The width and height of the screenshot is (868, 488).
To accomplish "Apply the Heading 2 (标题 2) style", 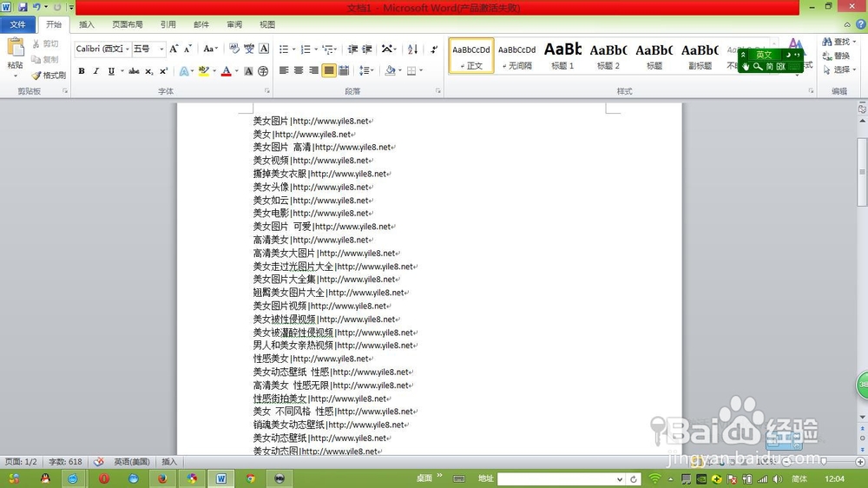I will 608,56.
